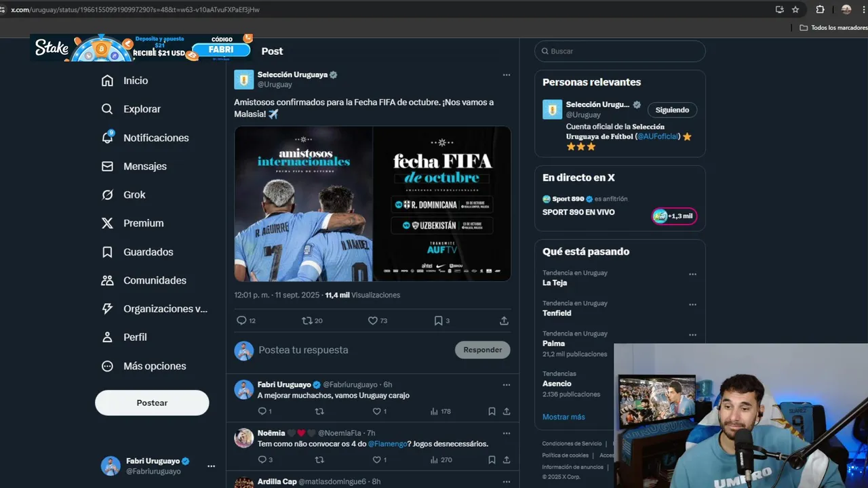The height and width of the screenshot is (488, 868).
Task: Open Todos los marcadores folder
Action: [x=833, y=28]
